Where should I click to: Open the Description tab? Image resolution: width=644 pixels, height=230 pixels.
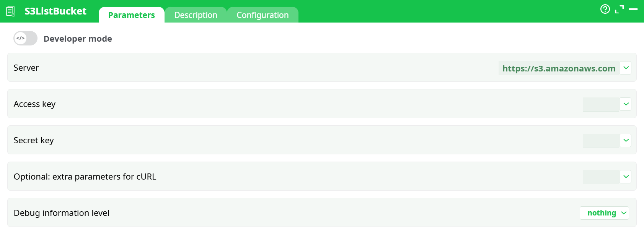coord(196,15)
